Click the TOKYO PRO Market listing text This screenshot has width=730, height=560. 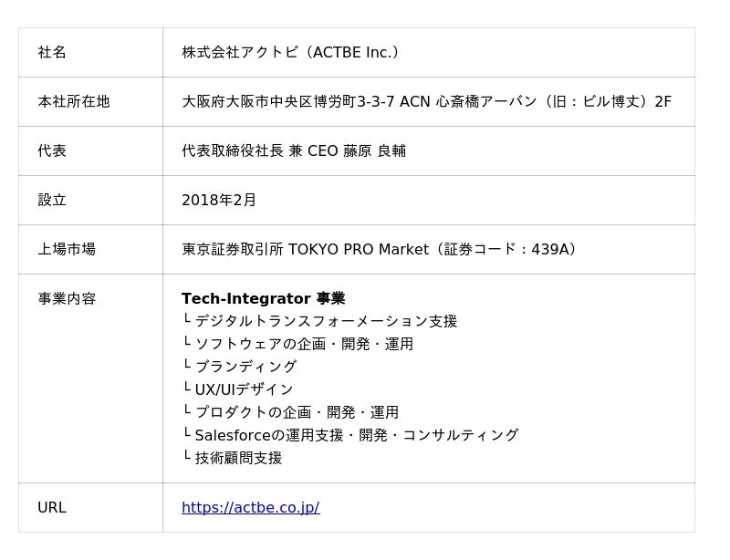click(379, 250)
